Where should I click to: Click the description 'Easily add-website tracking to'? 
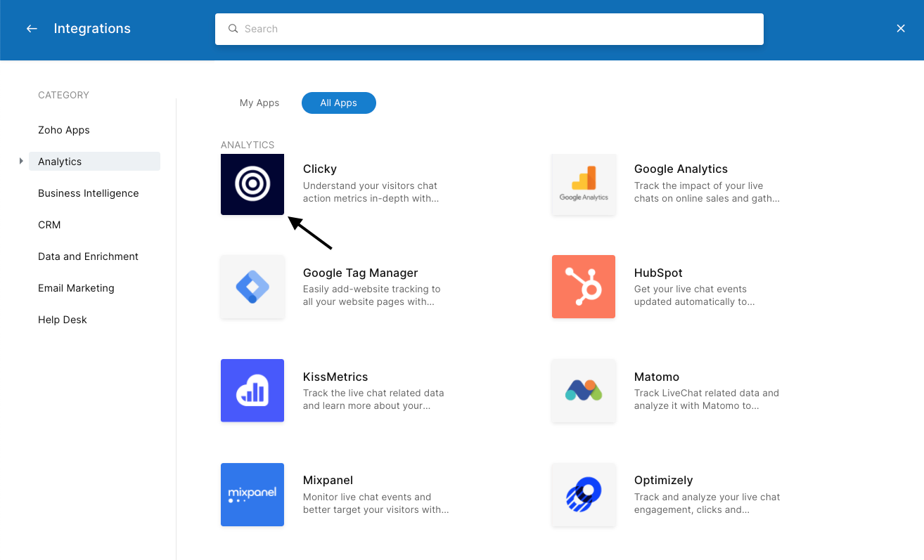pos(372,289)
